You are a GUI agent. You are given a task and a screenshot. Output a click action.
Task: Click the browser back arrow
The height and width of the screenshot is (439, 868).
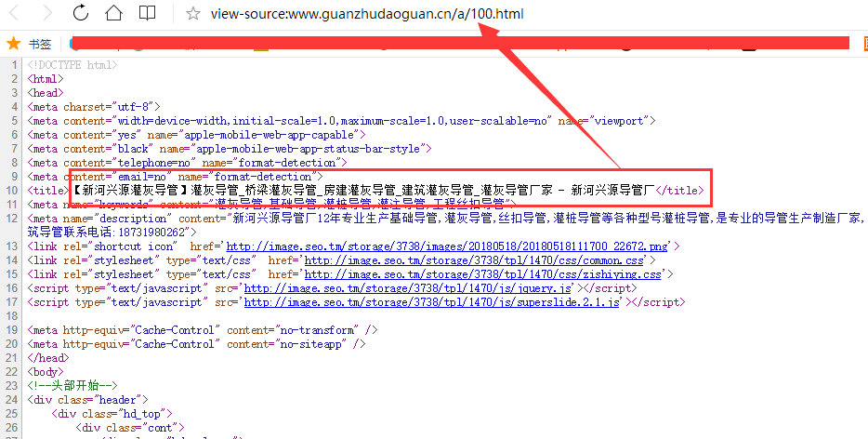(14, 13)
